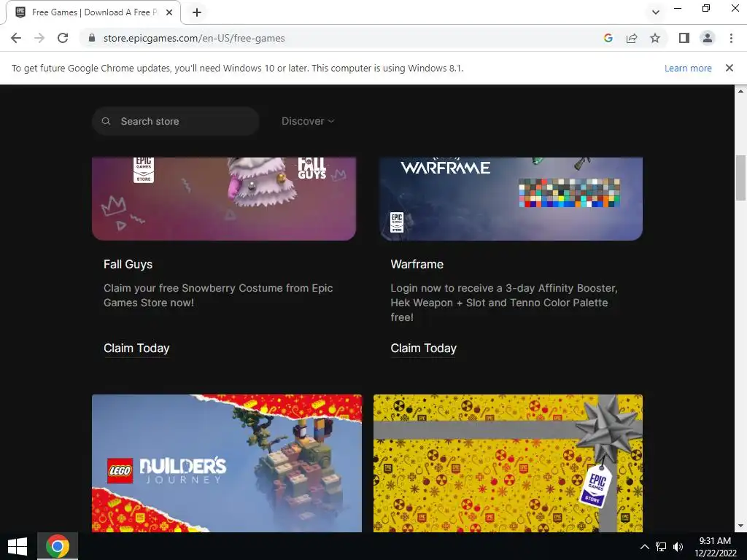Click Chrome icon in taskbar

click(57, 546)
